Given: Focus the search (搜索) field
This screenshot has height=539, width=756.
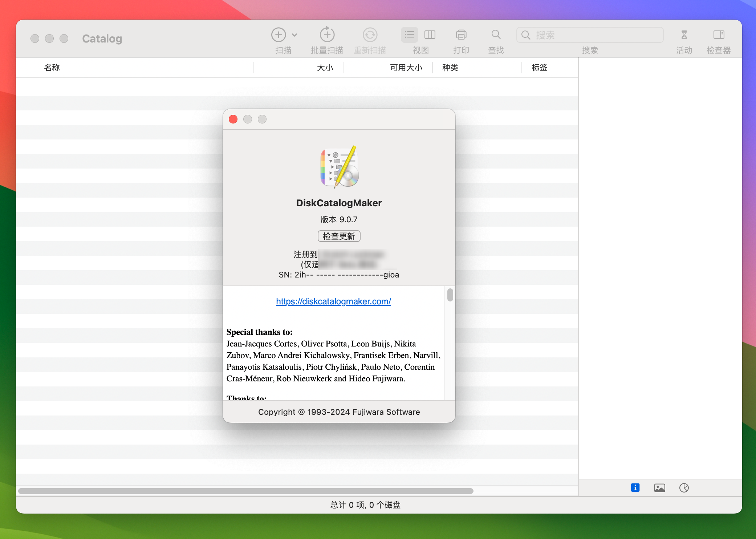Looking at the screenshot, I should pyautogui.click(x=590, y=35).
